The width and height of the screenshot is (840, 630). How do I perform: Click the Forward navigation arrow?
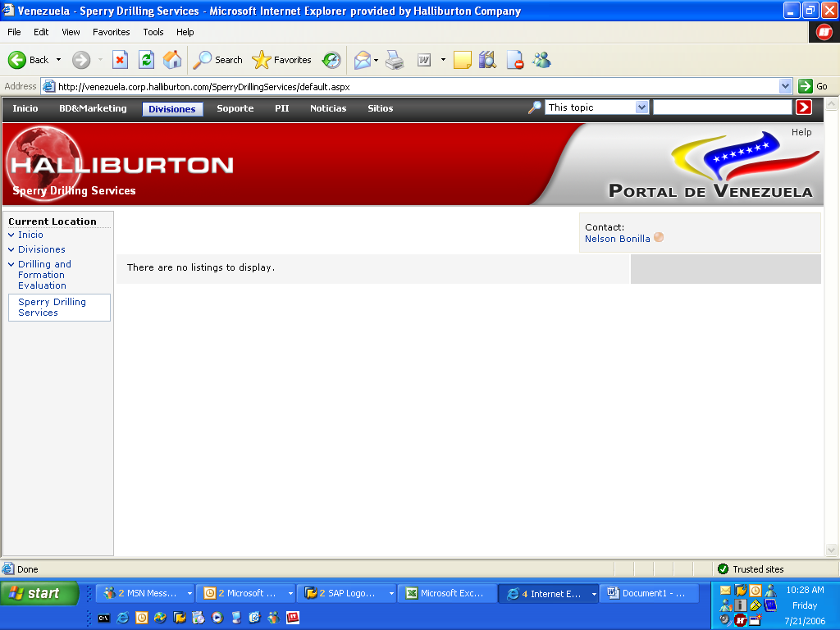81,60
